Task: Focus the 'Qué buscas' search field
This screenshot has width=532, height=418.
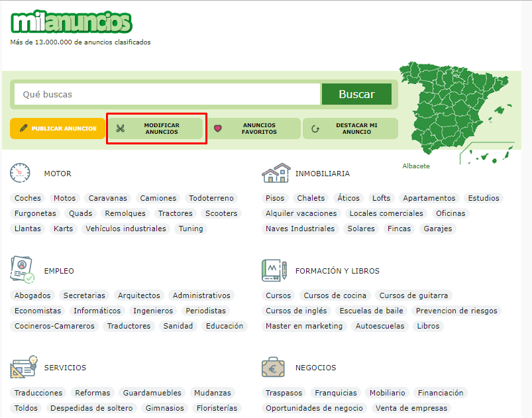Action: click(x=167, y=94)
